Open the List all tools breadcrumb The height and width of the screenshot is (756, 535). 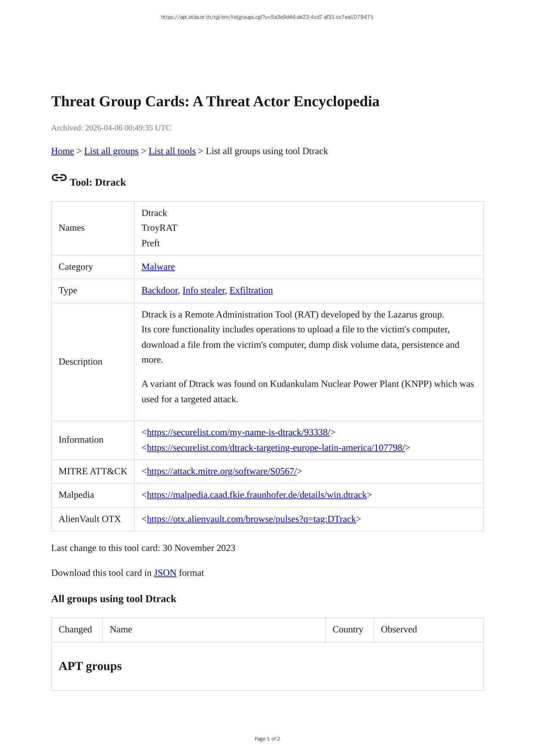[172, 151]
